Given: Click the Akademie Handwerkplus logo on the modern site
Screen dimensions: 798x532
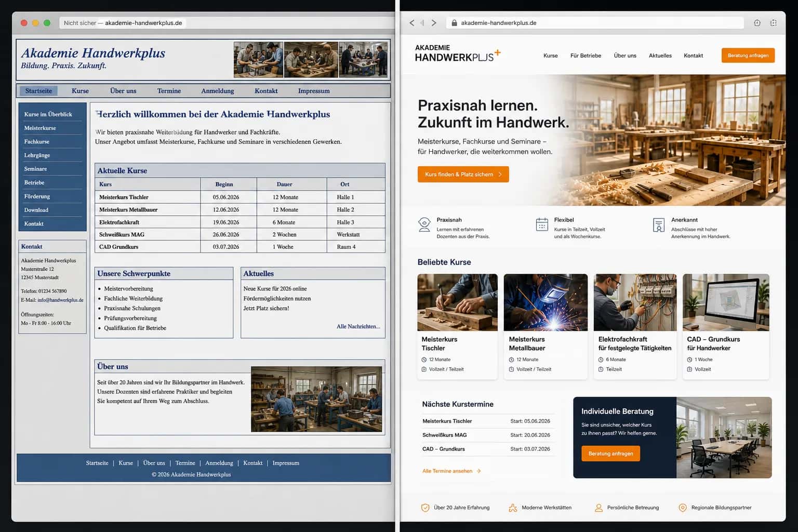Looking at the screenshot, I should click(x=457, y=53).
